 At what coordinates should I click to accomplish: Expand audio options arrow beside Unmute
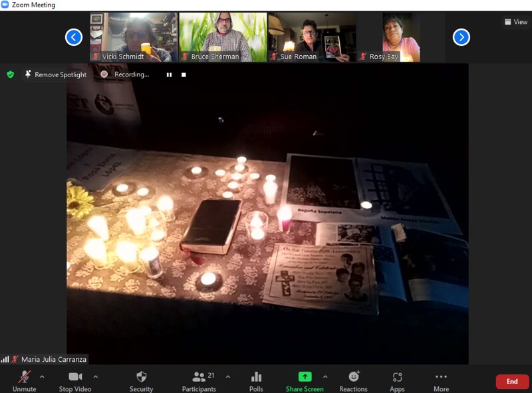43,376
